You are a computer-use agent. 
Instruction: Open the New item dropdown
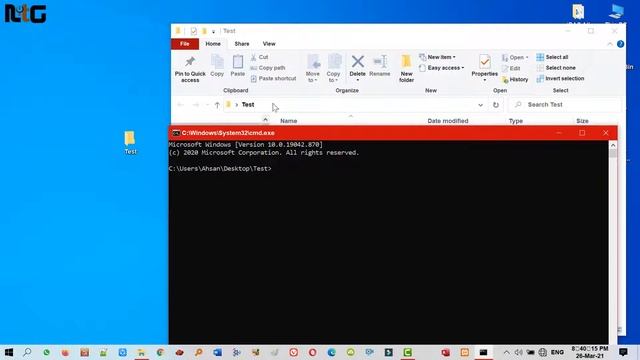pos(437,57)
